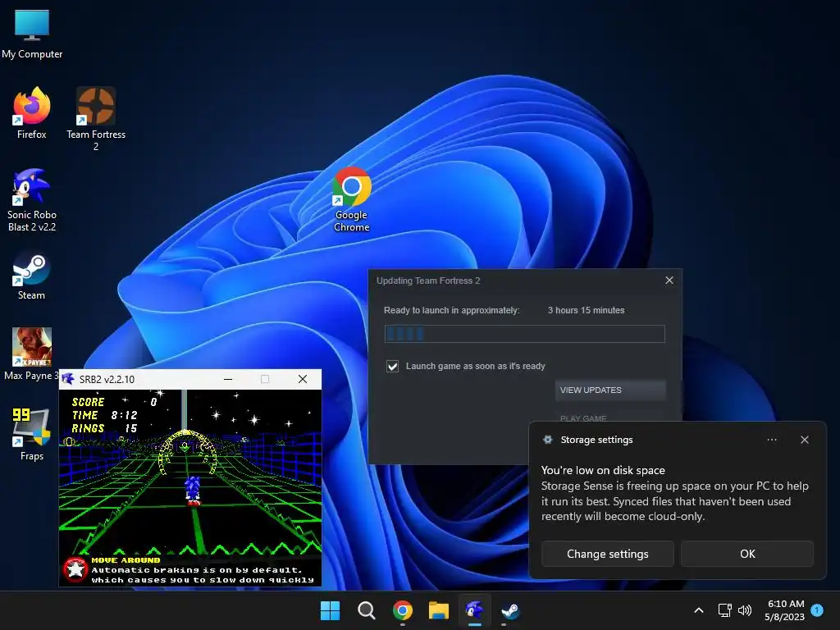Click the "3 hours 15 minutes" estimate text
Viewport: 840px width, 630px height.
[x=586, y=310]
